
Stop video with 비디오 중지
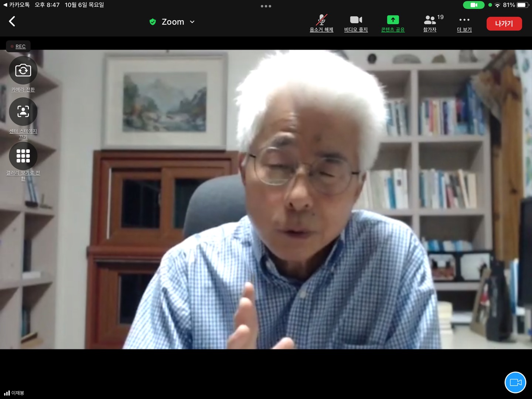(356, 23)
